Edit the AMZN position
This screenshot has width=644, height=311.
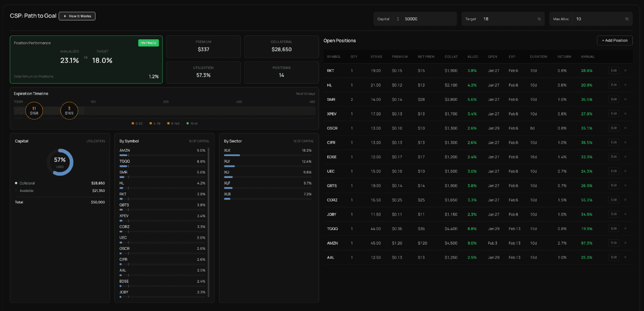click(614, 243)
